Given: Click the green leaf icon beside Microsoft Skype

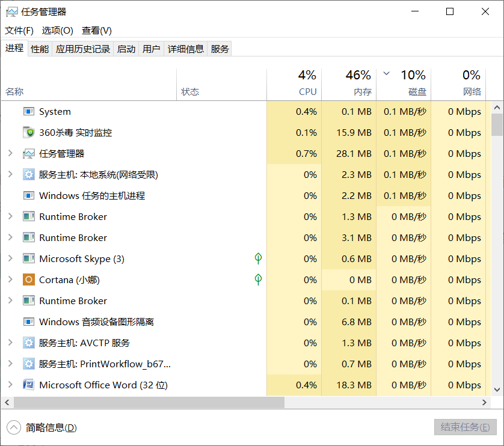Looking at the screenshot, I should (258, 258).
